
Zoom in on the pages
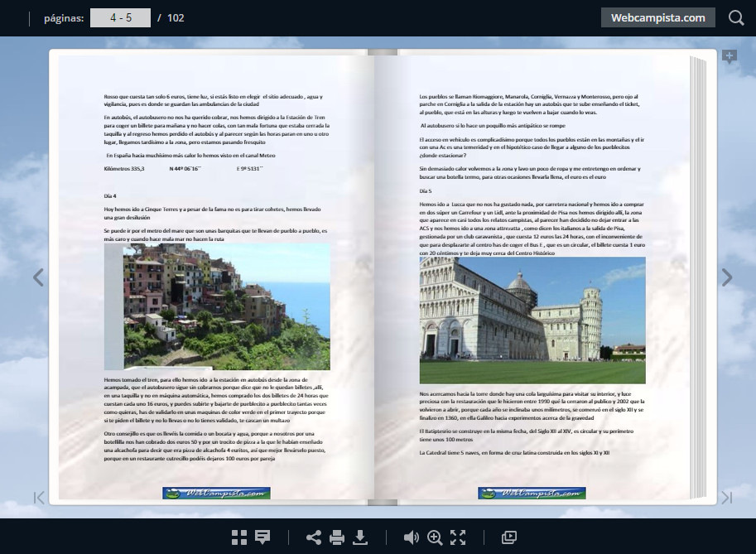(x=435, y=537)
